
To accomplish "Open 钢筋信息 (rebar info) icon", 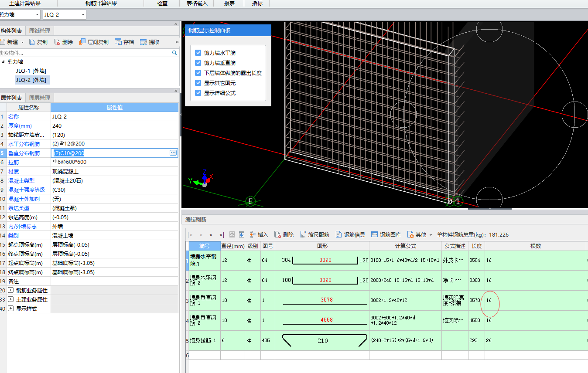I will click(x=338, y=234).
